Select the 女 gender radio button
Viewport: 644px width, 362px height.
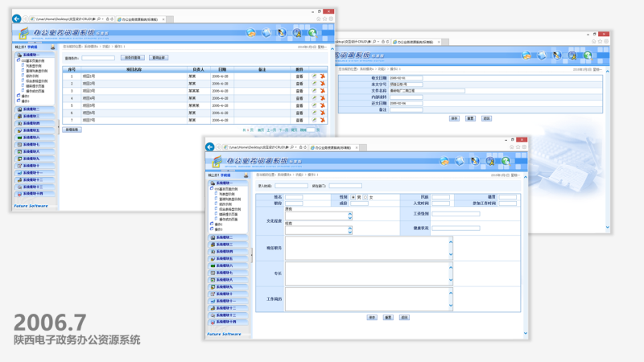[x=365, y=197]
